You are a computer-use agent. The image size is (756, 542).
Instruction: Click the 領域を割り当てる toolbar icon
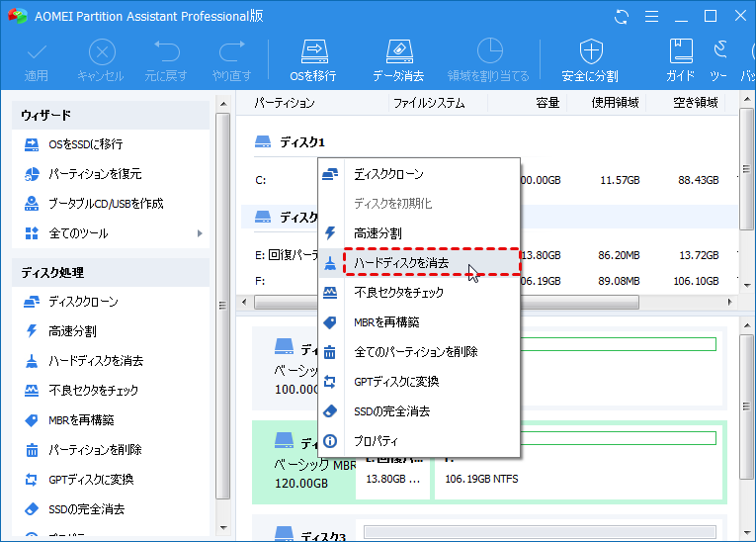(489, 51)
